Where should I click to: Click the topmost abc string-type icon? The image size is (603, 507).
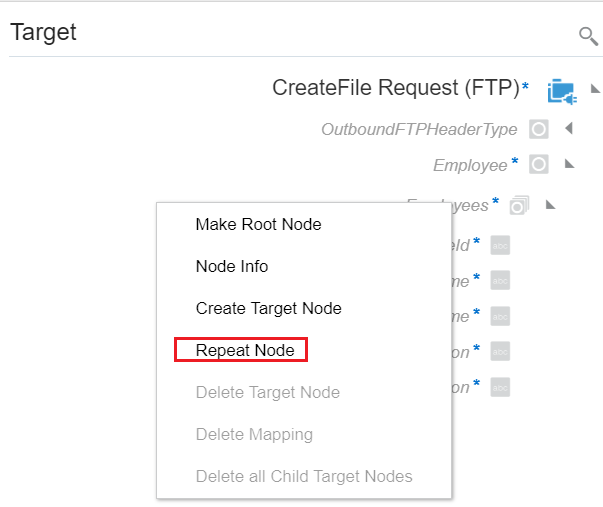(501, 245)
